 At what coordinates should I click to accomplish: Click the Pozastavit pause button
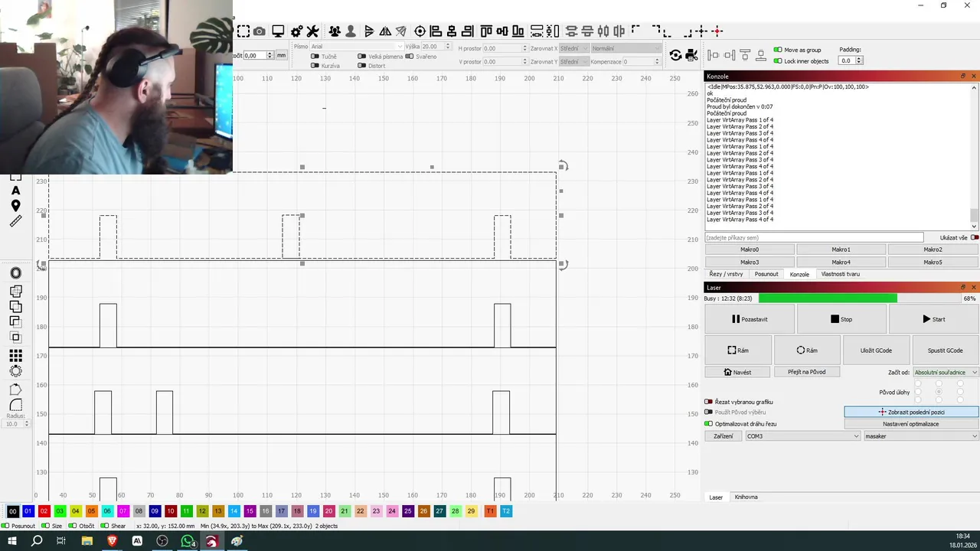click(x=750, y=319)
